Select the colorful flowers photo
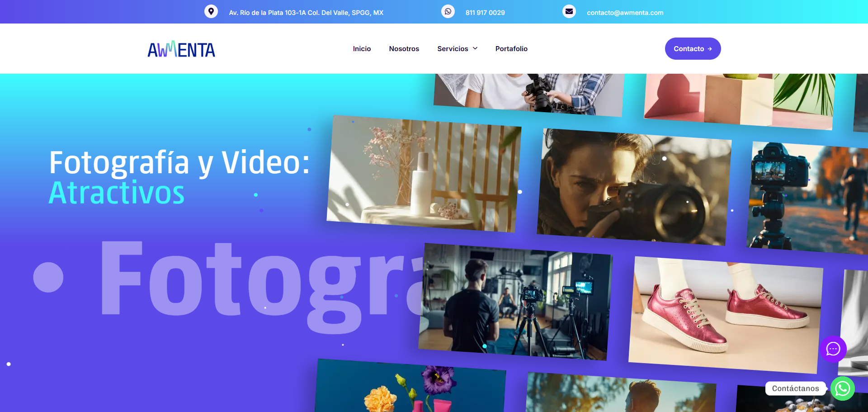The height and width of the screenshot is (412, 868). pos(410,385)
